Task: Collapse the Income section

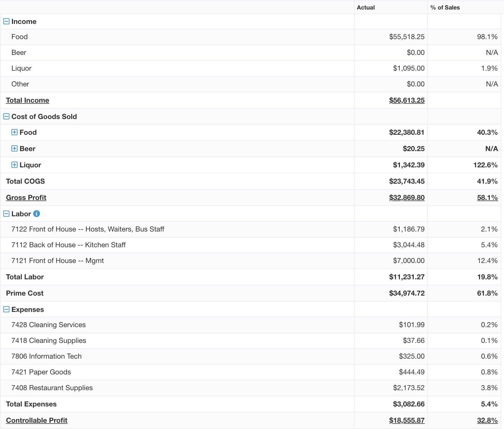Action: 6,21
